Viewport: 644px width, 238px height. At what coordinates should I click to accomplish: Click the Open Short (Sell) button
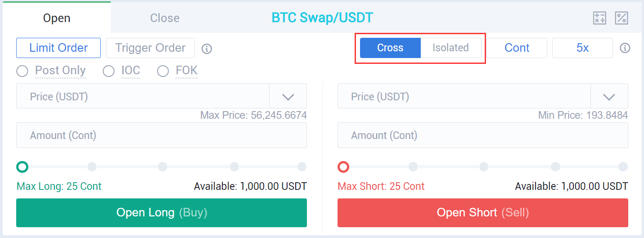pyautogui.click(x=482, y=213)
